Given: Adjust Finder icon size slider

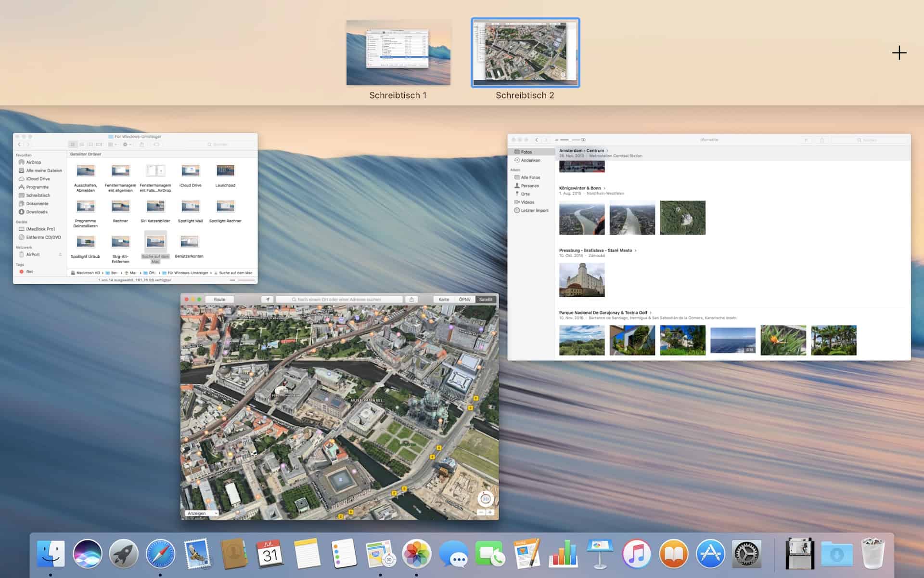Looking at the screenshot, I should 242,280.
